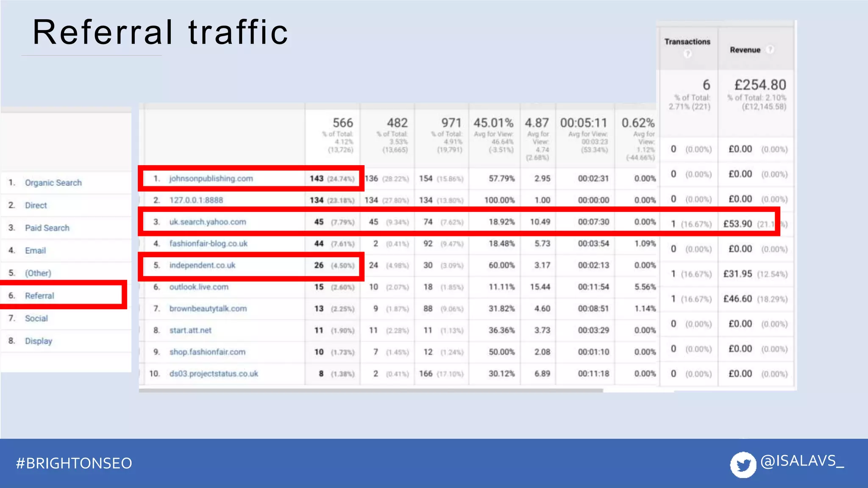The image size is (868, 488).
Task: Click the 971 total summary value
Action: [451, 123]
